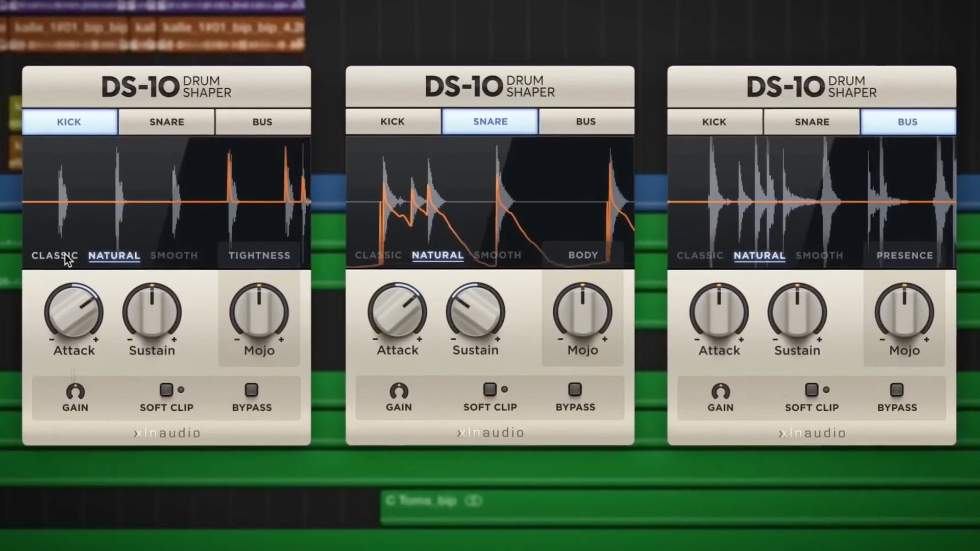
Task: Click BODY label in middle plugin
Action: pyautogui.click(x=583, y=255)
